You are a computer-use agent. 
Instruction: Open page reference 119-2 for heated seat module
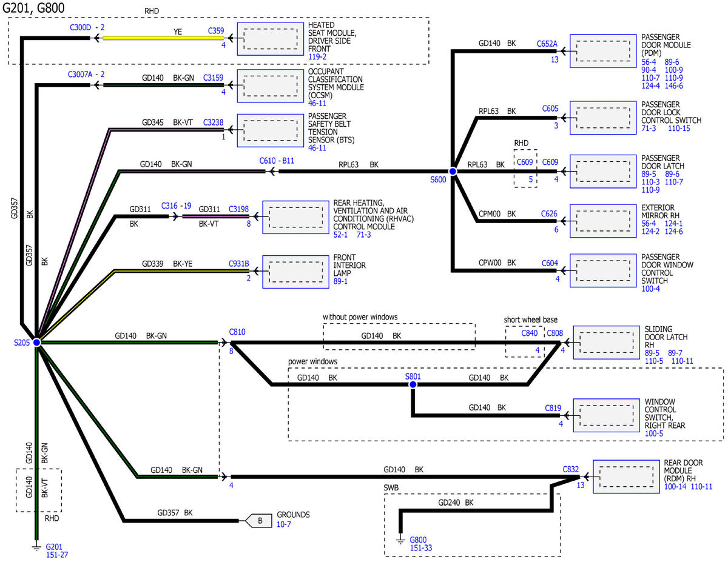(317, 56)
